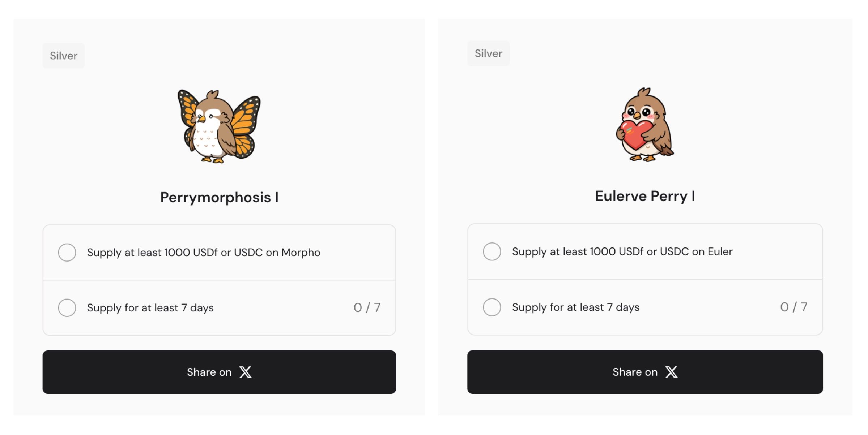Open the Perrymorphosis I title
The width and height of the screenshot is (868, 435).
point(219,197)
